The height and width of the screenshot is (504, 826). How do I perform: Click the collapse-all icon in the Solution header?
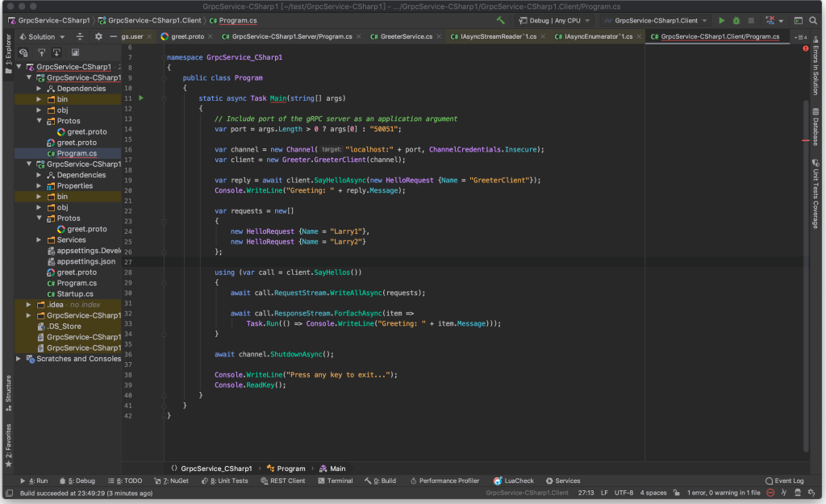(80, 36)
